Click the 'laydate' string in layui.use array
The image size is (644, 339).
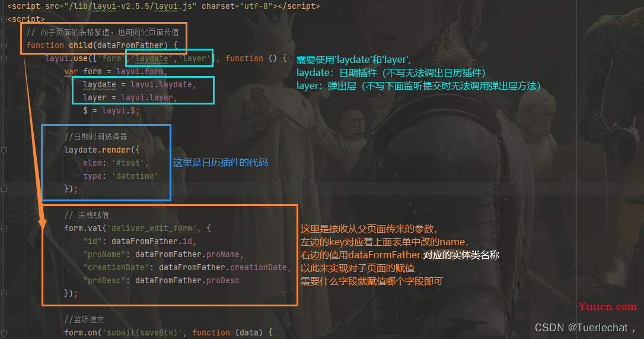coord(152,58)
